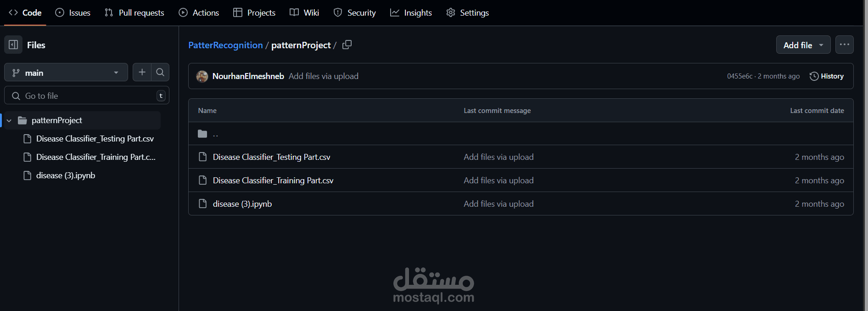Screen dimensions: 868x311
Task: Open the Projects tab
Action: point(254,13)
